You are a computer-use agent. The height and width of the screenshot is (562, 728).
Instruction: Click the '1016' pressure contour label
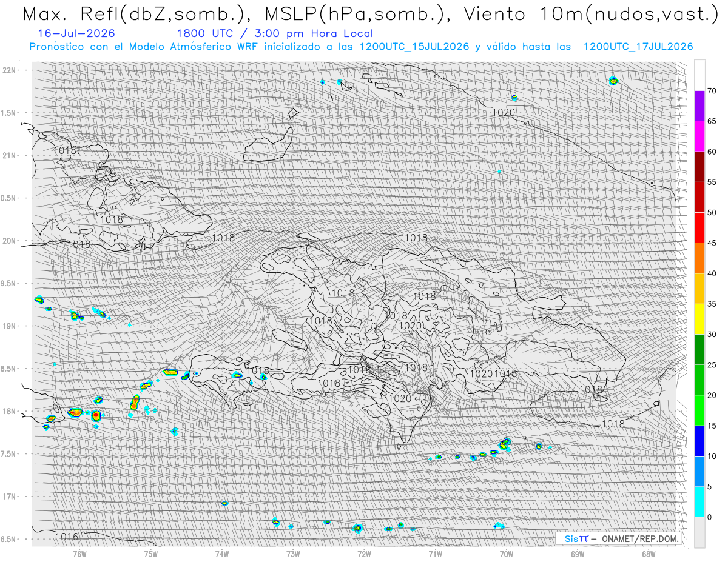(67, 537)
